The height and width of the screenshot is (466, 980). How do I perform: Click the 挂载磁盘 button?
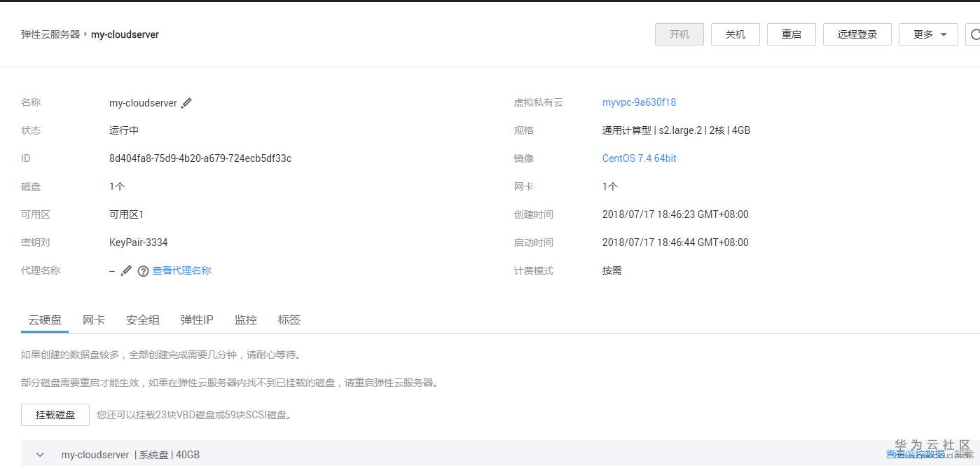point(54,414)
